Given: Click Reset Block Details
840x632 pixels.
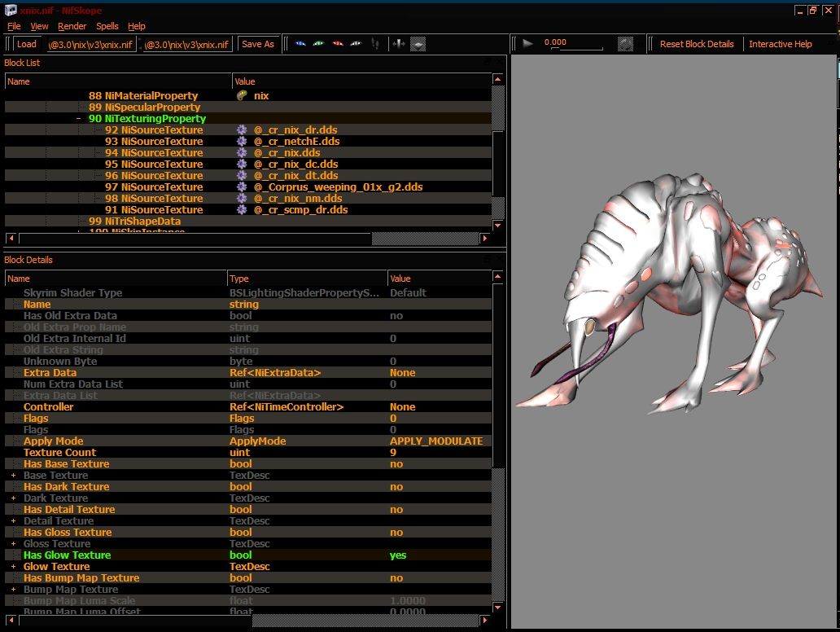Looking at the screenshot, I should (x=697, y=44).
